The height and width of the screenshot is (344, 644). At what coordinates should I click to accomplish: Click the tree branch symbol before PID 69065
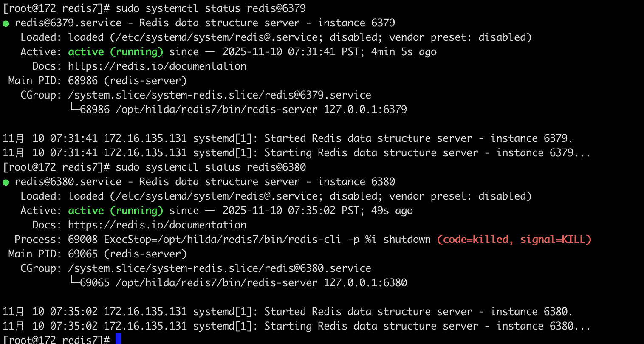point(74,282)
